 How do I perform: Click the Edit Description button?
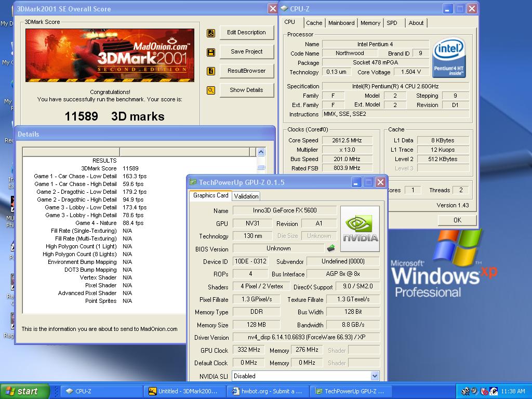point(246,33)
